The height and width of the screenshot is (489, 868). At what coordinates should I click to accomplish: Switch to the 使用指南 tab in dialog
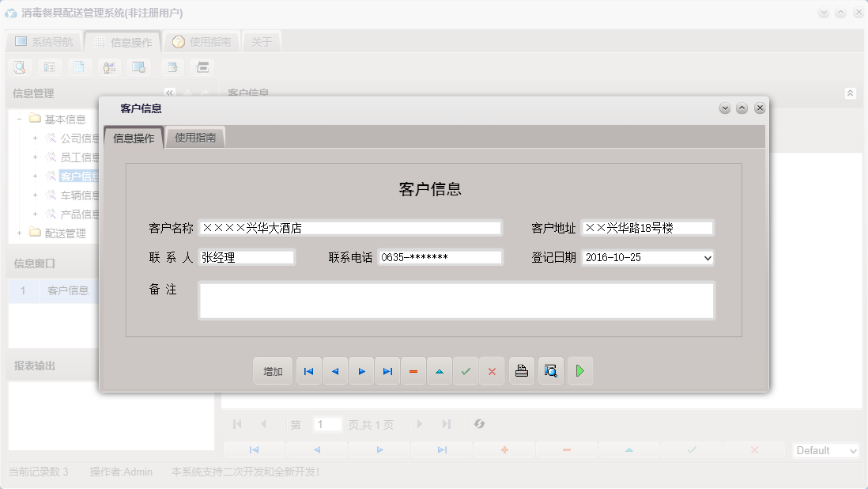coord(194,136)
